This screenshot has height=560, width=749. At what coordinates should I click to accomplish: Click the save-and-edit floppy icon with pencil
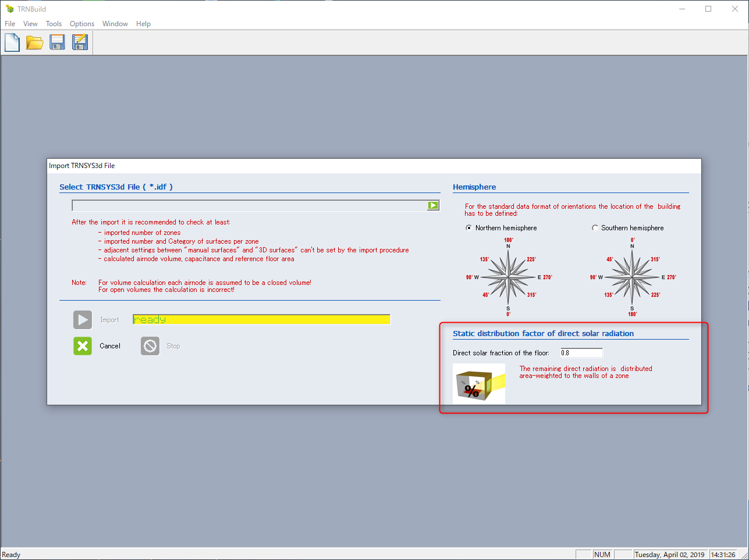(x=80, y=42)
